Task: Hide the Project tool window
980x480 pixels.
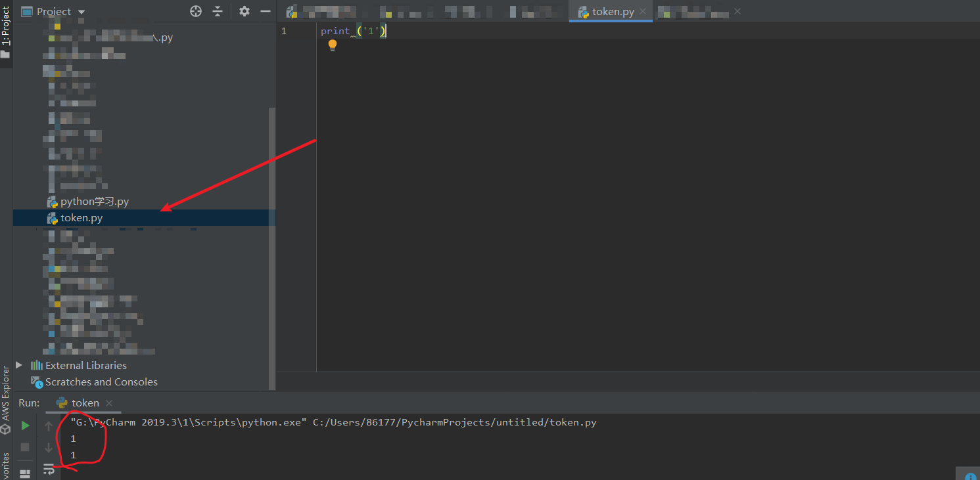Action: tap(266, 11)
